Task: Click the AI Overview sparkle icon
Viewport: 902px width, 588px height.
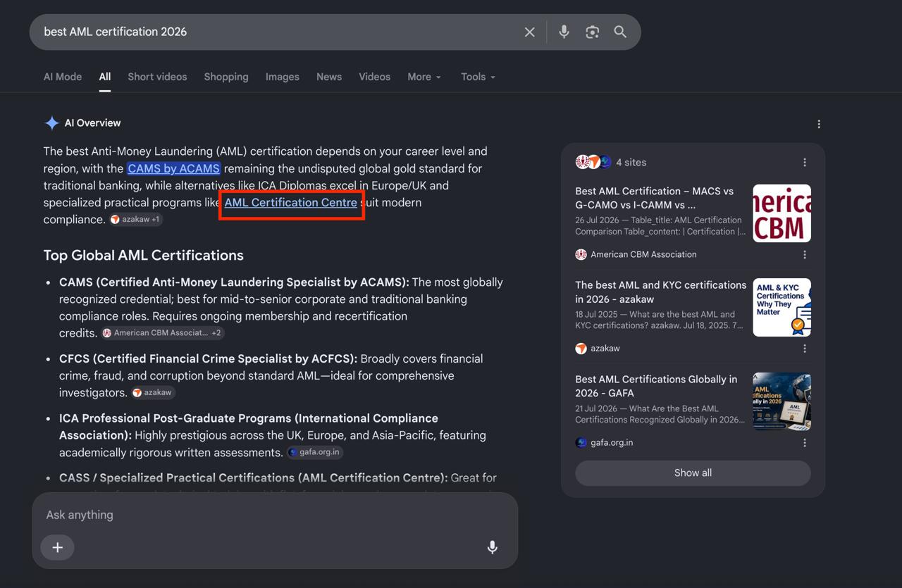Action: 52,123
